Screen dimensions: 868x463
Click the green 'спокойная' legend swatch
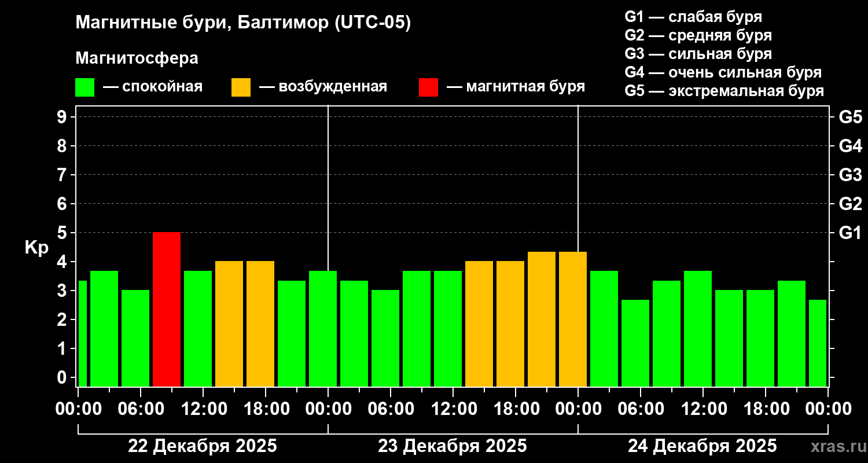(84, 87)
